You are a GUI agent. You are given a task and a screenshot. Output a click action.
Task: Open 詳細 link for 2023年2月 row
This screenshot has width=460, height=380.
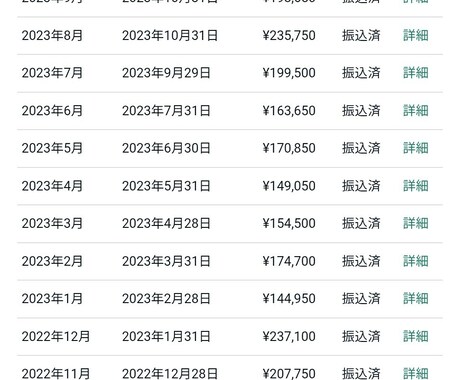pyautogui.click(x=416, y=261)
